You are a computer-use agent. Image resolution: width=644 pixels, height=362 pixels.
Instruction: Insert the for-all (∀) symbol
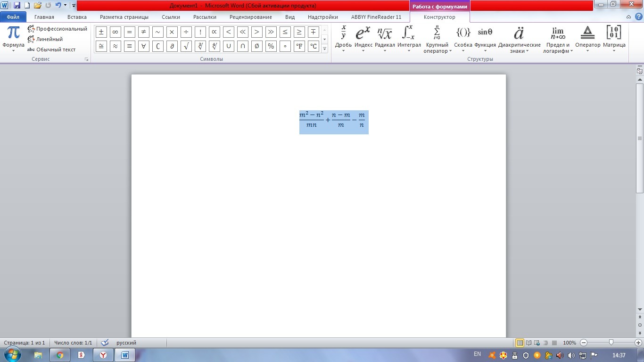click(x=143, y=46)
